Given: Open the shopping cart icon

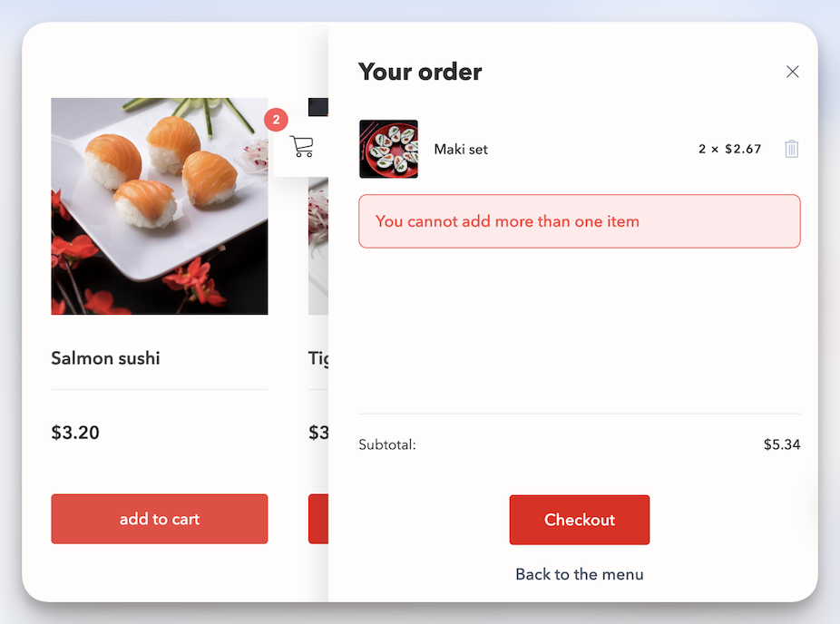Looking at the screenshot, I should pyautogui.click(x=302, y=147).
